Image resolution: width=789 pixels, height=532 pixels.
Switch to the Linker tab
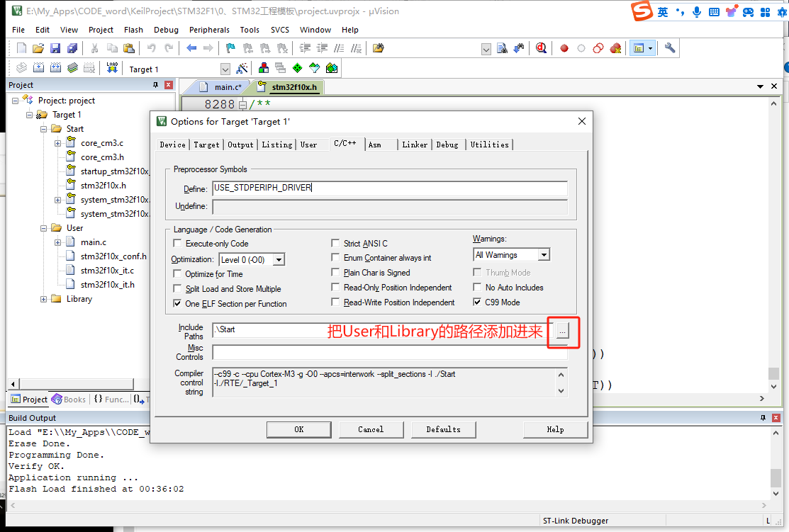click(x=415, y=145)
